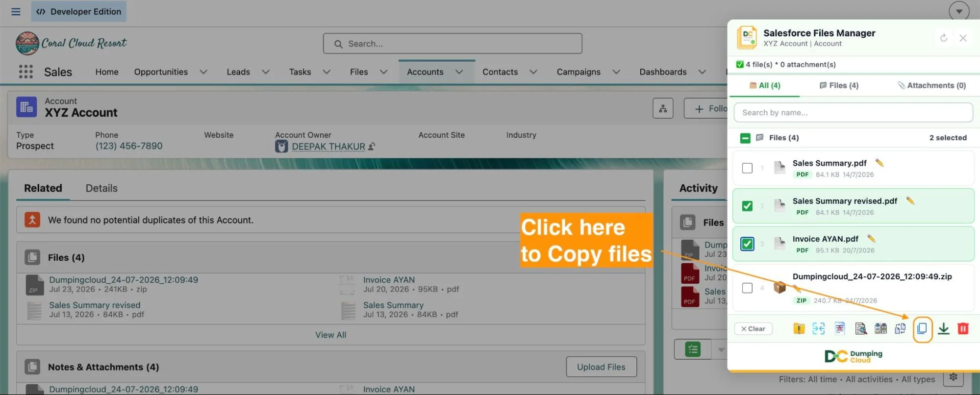Click the Dumpingcloud zip package icon in Files Manager

click(779, 288)
